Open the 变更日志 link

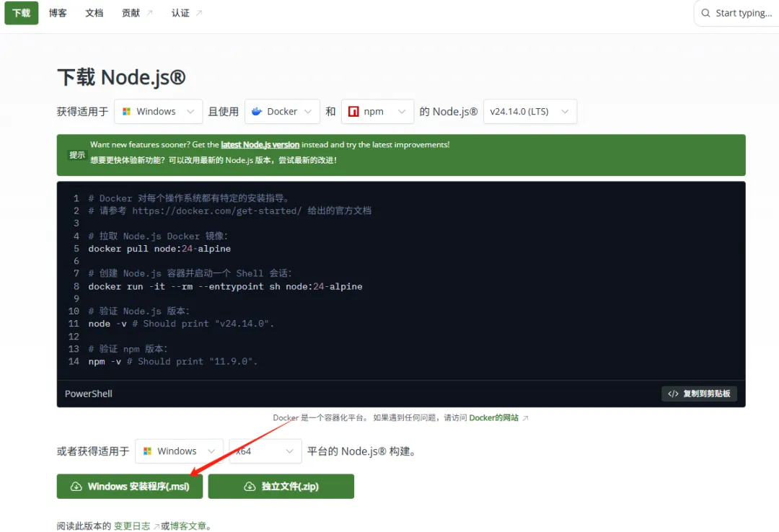coord(132,526)
